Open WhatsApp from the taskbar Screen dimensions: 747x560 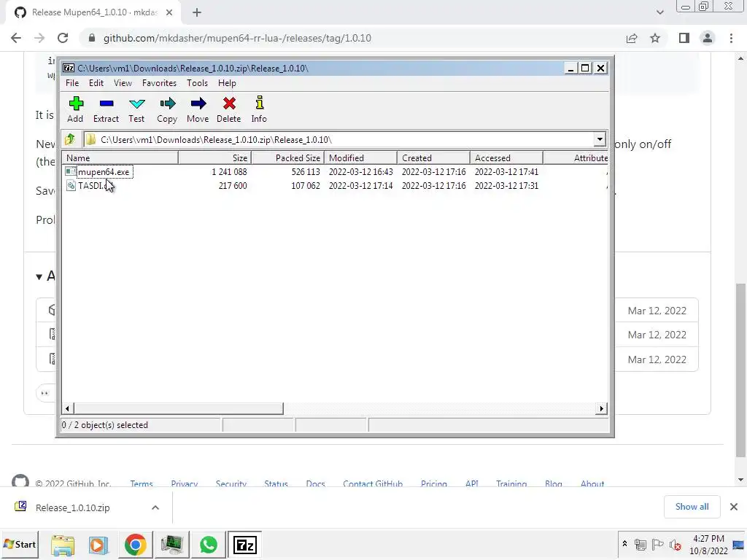pos(208,545)
